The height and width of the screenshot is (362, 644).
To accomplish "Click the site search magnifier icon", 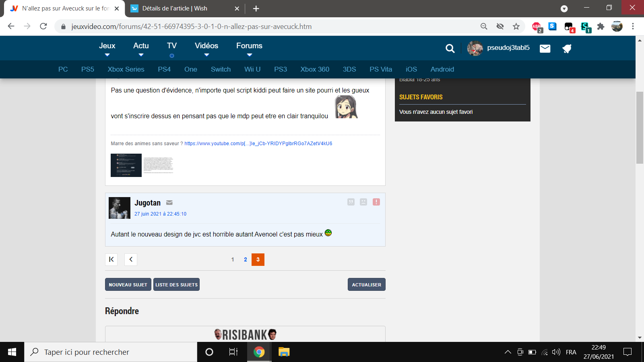I will [x=450, y=49].
